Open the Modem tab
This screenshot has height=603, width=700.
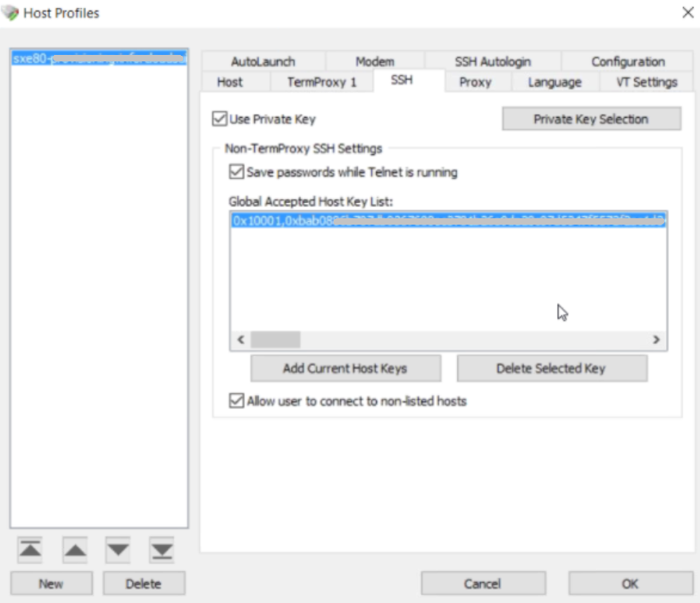(376, 61)
